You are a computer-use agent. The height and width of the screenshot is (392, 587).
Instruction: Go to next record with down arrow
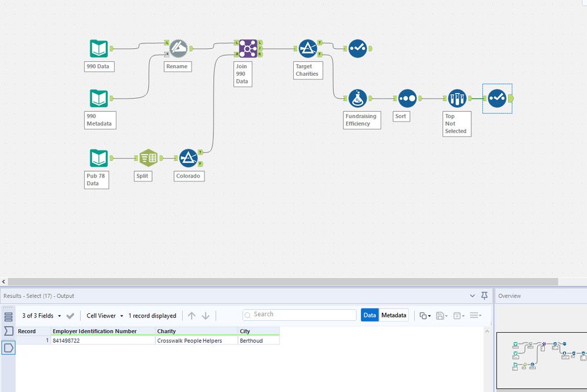(x=206, y=316)
